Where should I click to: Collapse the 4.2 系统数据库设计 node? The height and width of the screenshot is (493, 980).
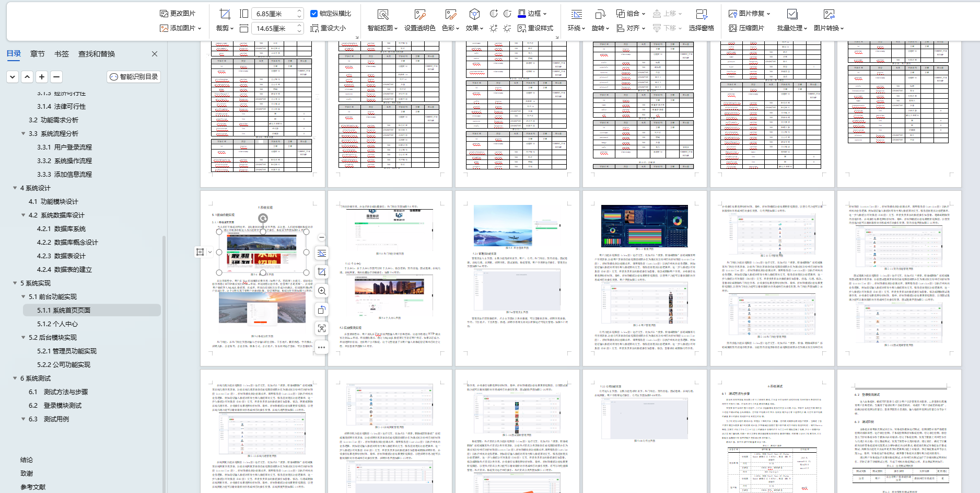point(23,215)
